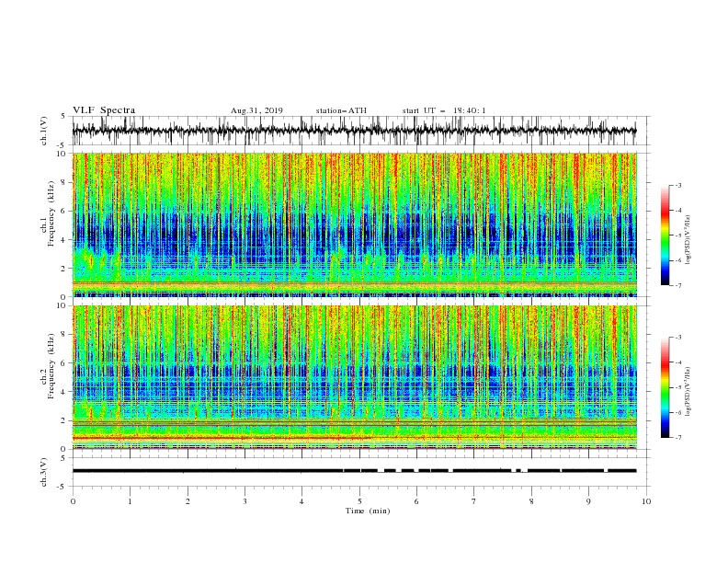Click the "VLF Spectra" title text
The height and width of the screenshot is (563, 728).
coord(104,110)
